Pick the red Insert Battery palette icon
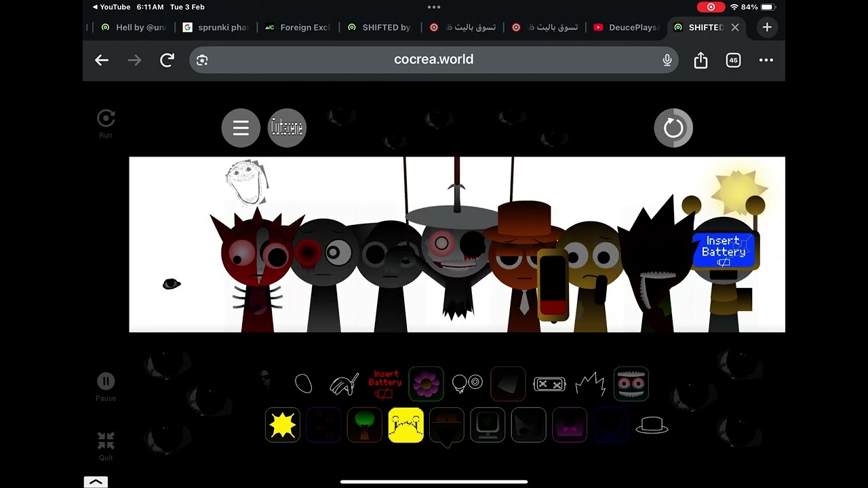This screenshot has height=488, width=868. pyautogui.click(x=385, y=384)
